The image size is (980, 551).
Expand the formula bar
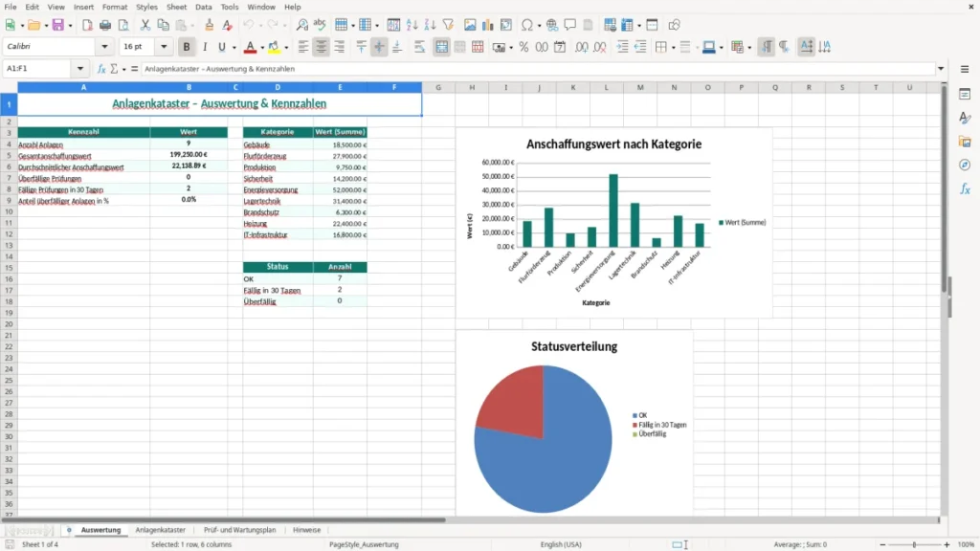click(x=941, y=69)
